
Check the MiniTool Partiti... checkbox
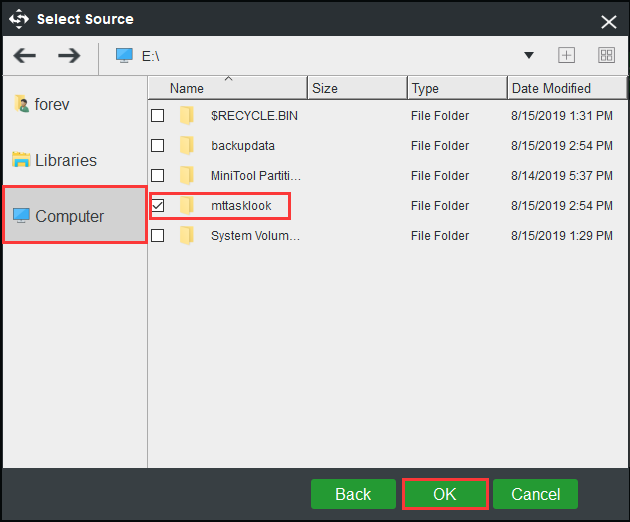158,176
